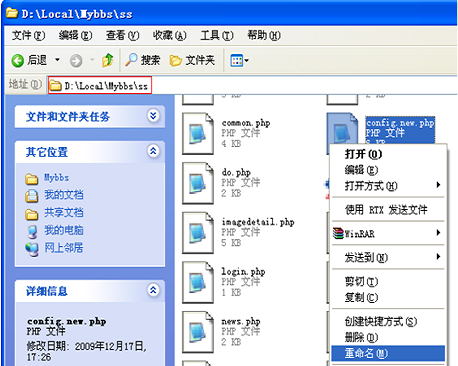Choose 剪切(T) from the context menu
The image size is (458, 366).
pos(388,281)
